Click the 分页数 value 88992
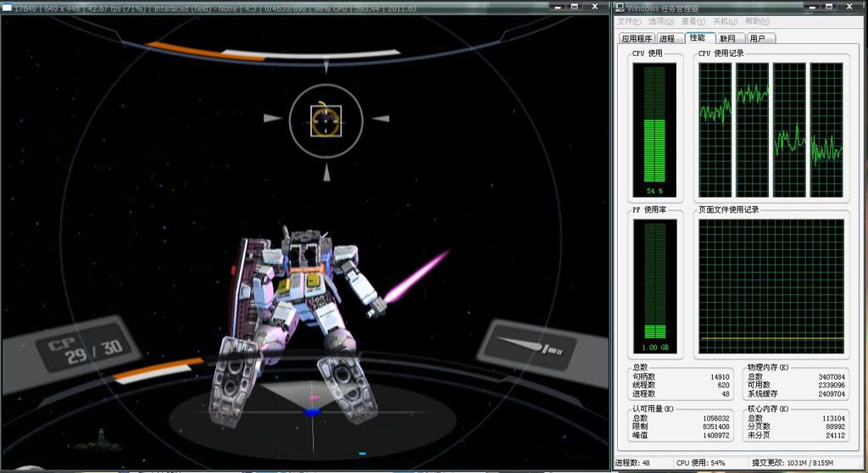Viewport: 868px width, 473px height. pyautogui.click(x=835, y=426)
